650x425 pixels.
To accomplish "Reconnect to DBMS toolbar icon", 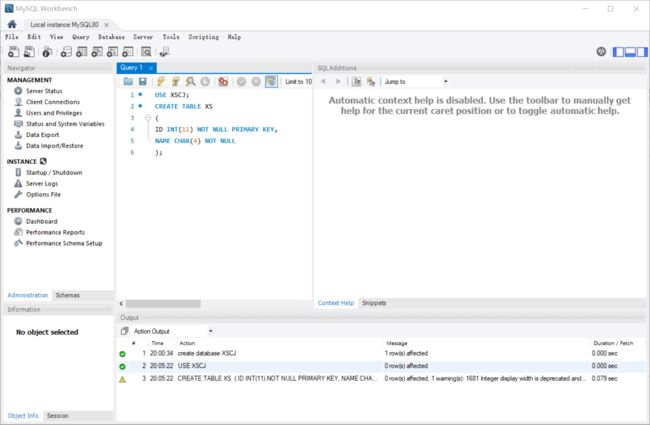I will click(164, 52).
